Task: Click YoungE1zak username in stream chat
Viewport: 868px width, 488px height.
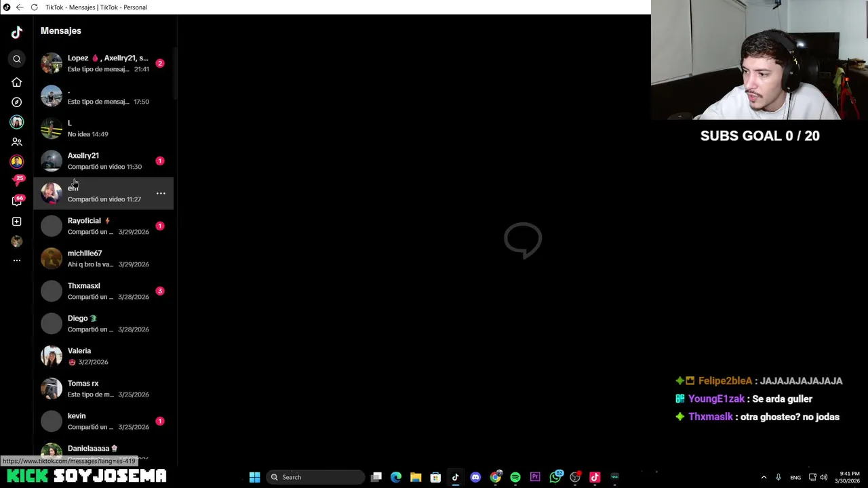Action: point(716,399)
